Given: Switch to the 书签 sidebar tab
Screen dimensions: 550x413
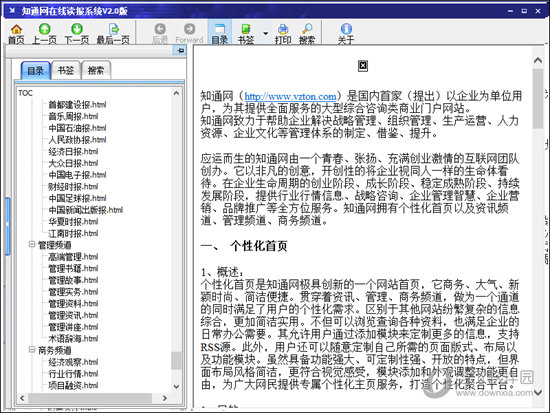Looking at the screenshot, I should click(x=66, y=70).
